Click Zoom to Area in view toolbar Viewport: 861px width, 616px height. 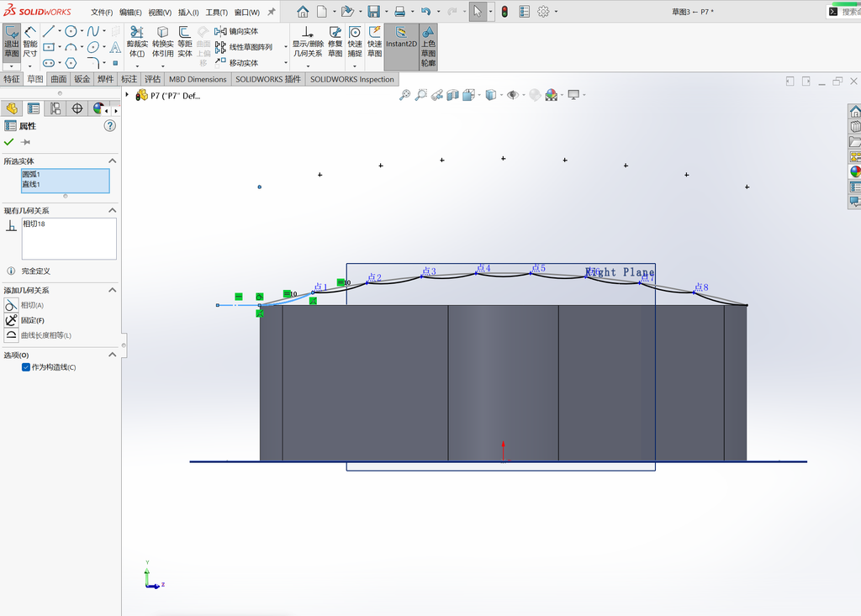tap(420, 95)
